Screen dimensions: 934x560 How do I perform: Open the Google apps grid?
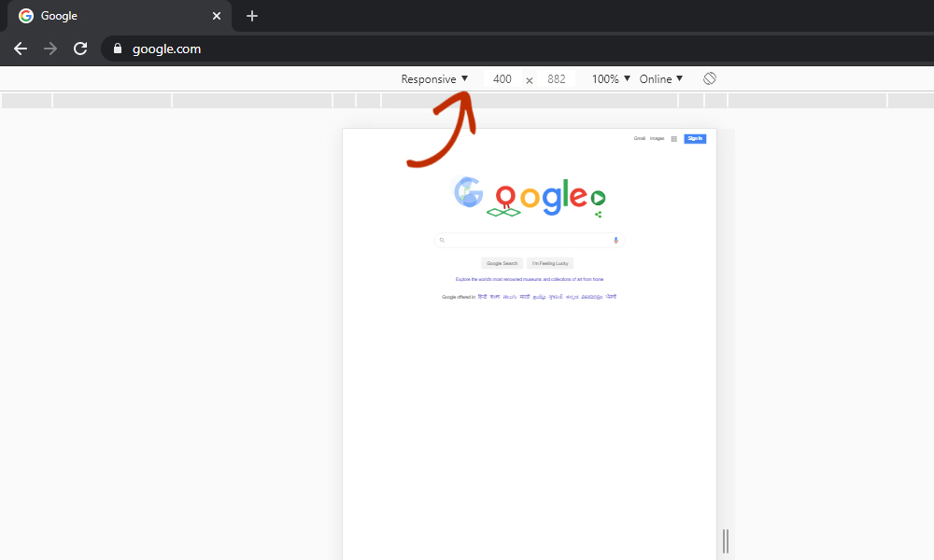click(674, 139)
